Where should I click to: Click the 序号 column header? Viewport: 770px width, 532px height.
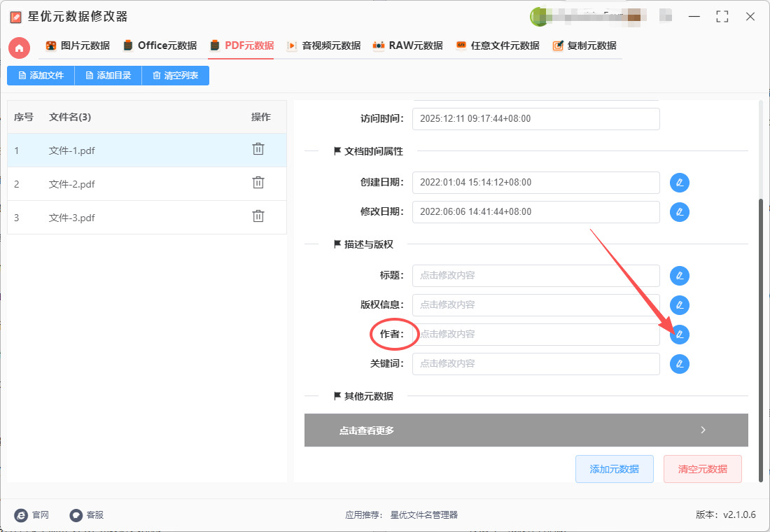coord(24,117)
